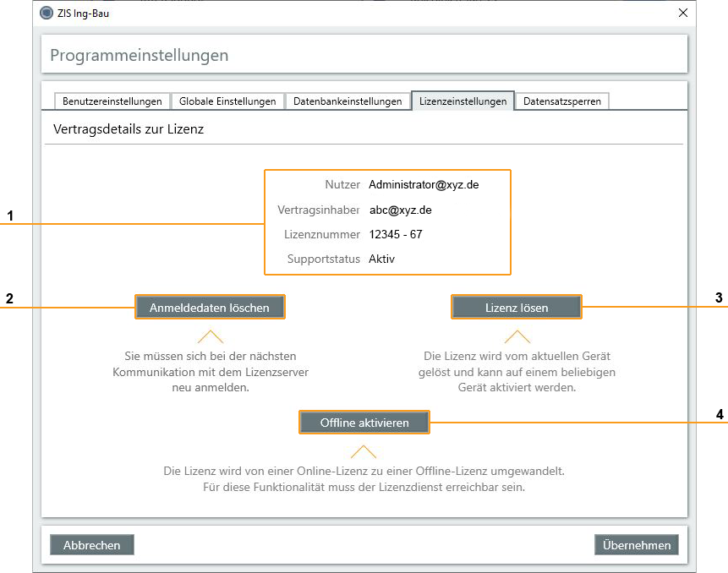Open the Globale Einstellungen tab
Screen dimensions: 728x573
227,101
